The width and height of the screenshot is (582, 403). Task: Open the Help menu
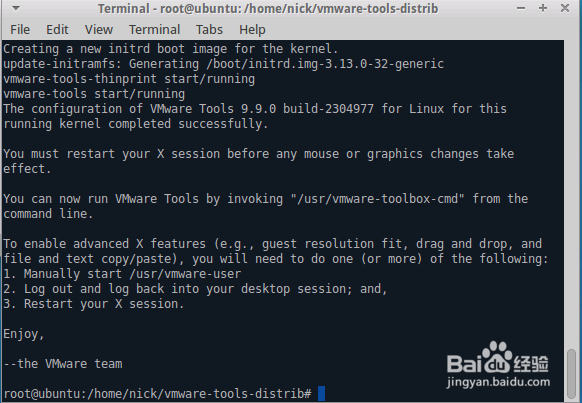point(252,30)
